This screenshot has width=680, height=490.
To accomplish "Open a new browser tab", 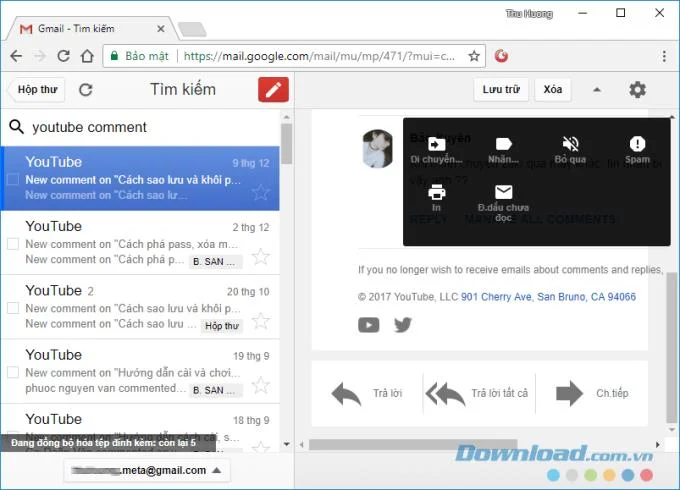I will coord(192,29).
